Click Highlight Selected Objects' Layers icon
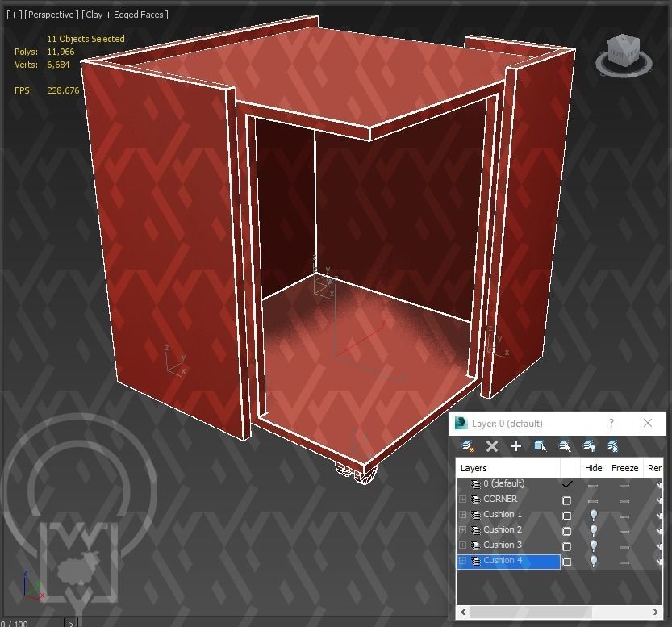 (x=565, y=446)
